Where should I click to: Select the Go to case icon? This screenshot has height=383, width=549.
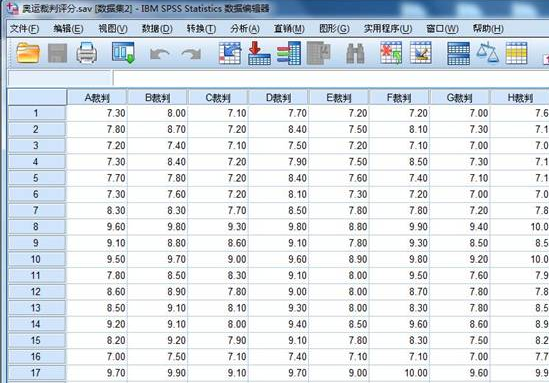coord(230,53)
